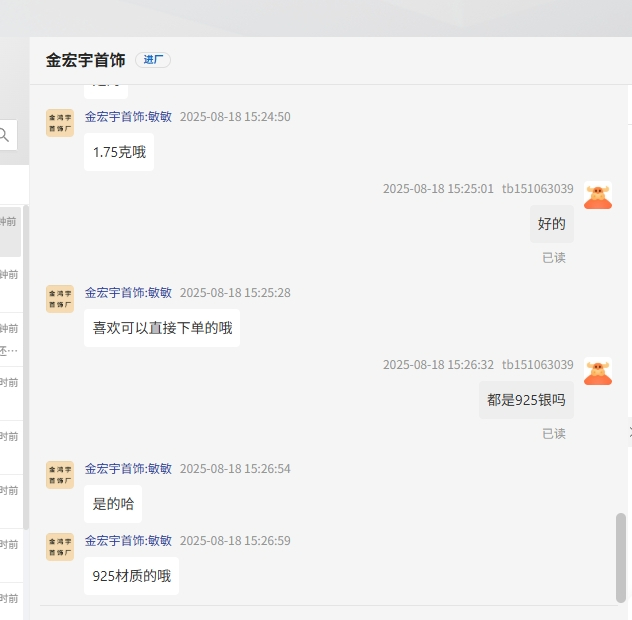Open the 金宏宇首饰 shop title
632x620 pixels.
[85, 60]
